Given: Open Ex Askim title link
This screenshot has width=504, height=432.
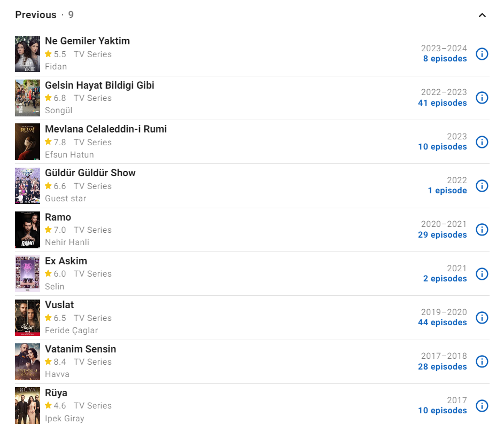Looking at the screenshot, I should [66, 261].
